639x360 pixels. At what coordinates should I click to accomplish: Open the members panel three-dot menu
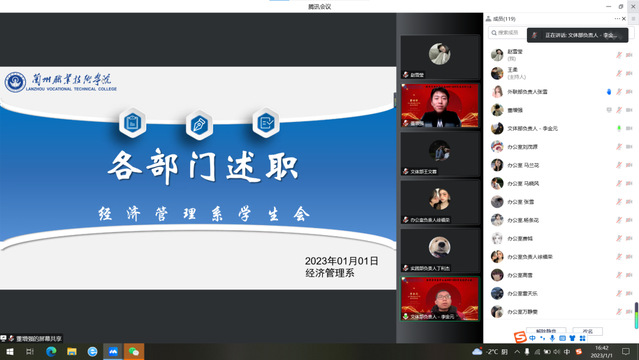point(617,19)
